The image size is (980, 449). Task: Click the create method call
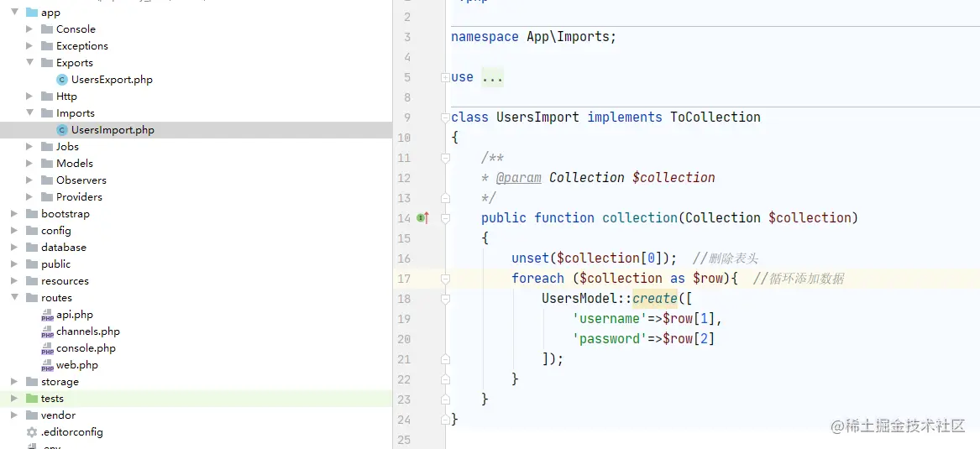coord(655,299)
